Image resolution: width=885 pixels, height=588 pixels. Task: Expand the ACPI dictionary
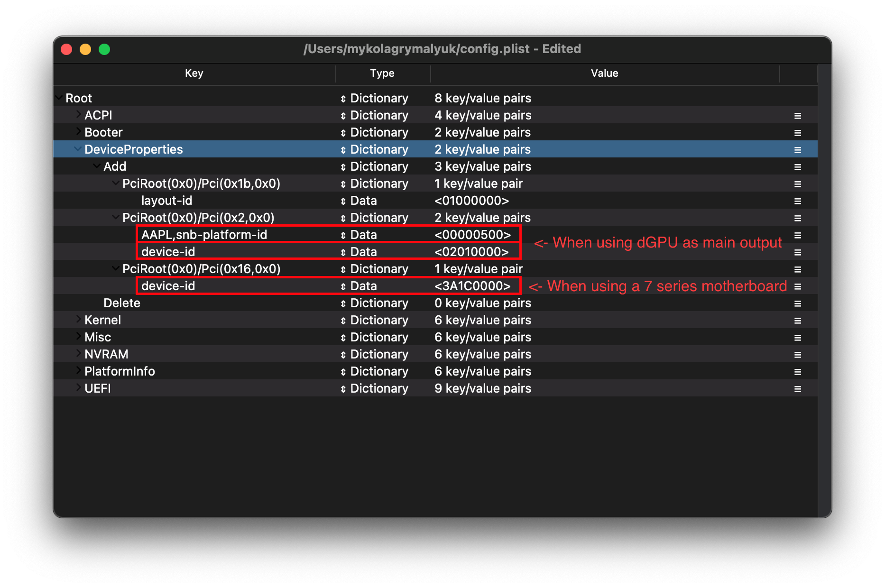pos(78,115)
